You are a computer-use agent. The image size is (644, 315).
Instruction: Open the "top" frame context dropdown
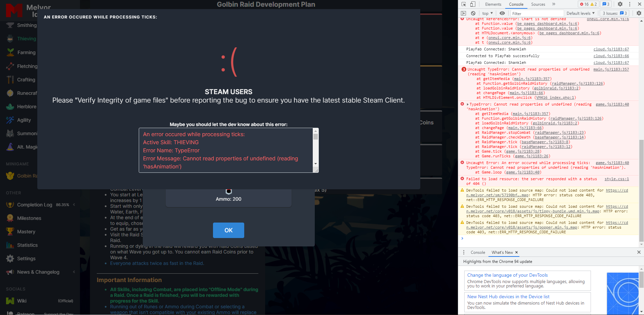486,13
